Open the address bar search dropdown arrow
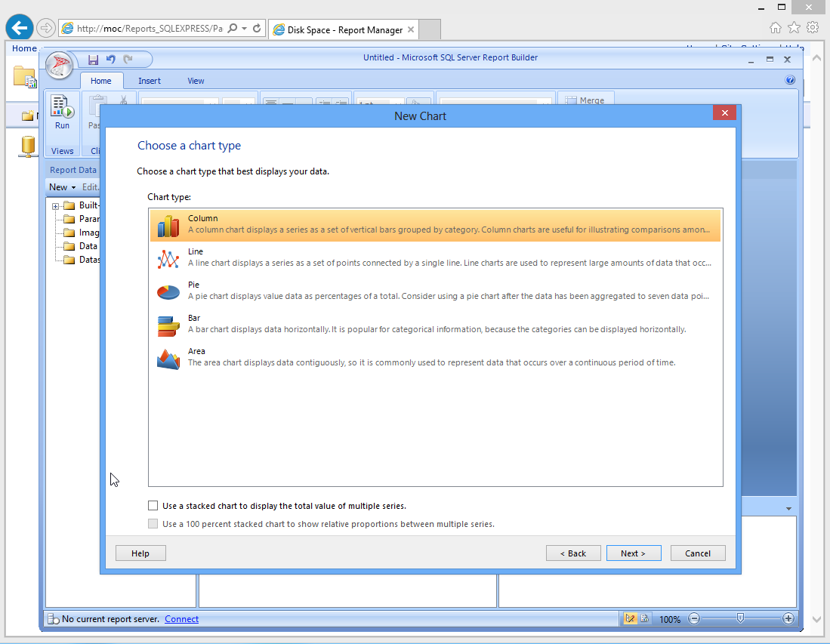The width and height of the screenshot is (830, 644). point(243,29)
